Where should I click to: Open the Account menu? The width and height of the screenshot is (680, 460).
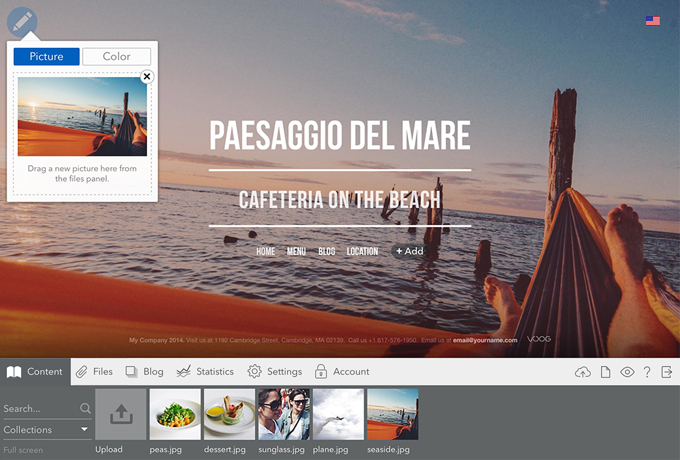coord(342,372)
